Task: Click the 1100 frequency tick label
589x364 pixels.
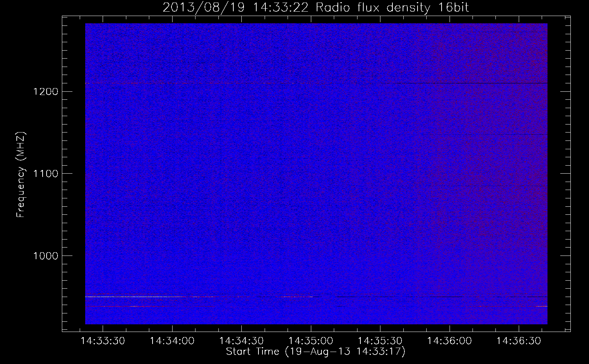Action: [x=46, y=174]
